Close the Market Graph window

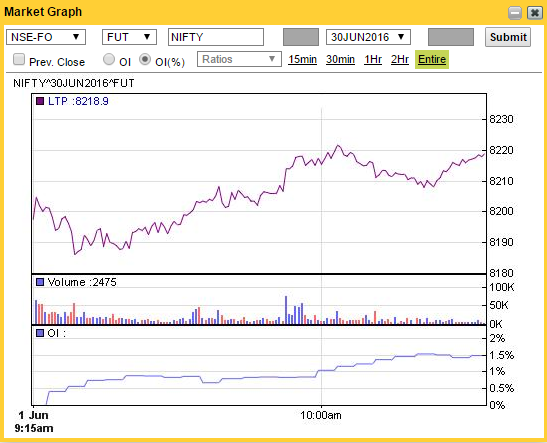point(534,13)
